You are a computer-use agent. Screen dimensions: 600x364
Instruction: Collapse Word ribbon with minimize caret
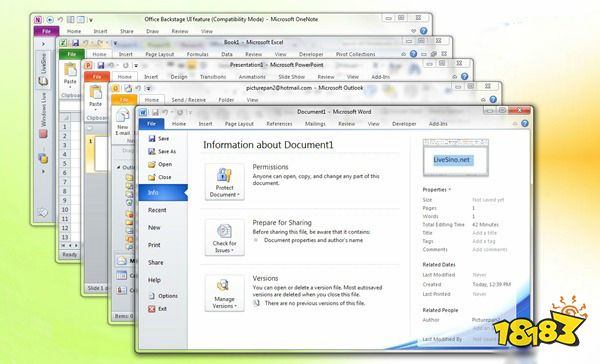515,124
